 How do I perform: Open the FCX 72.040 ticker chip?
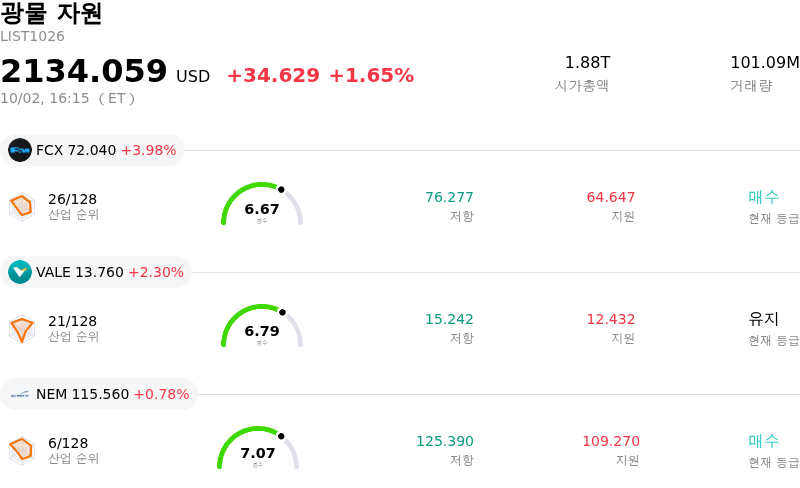click(x=92, y=150)
